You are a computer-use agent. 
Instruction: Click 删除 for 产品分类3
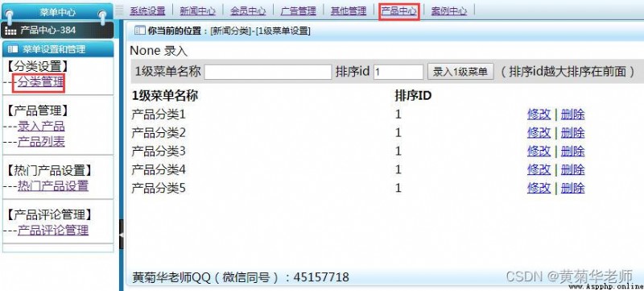pyautogui.click(x=572, y=152)
